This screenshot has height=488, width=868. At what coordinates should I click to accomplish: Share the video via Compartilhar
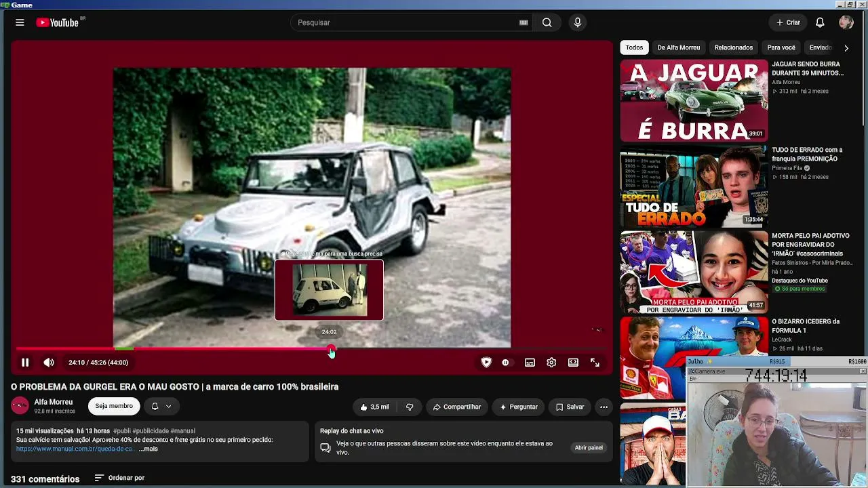coord(457,407)
